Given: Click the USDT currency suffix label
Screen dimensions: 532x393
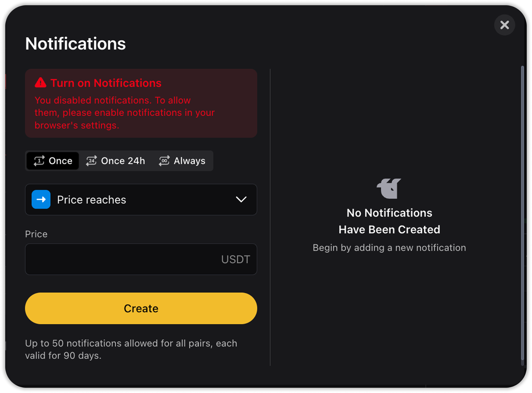Looking at the screenshot, I should point(236,259).
